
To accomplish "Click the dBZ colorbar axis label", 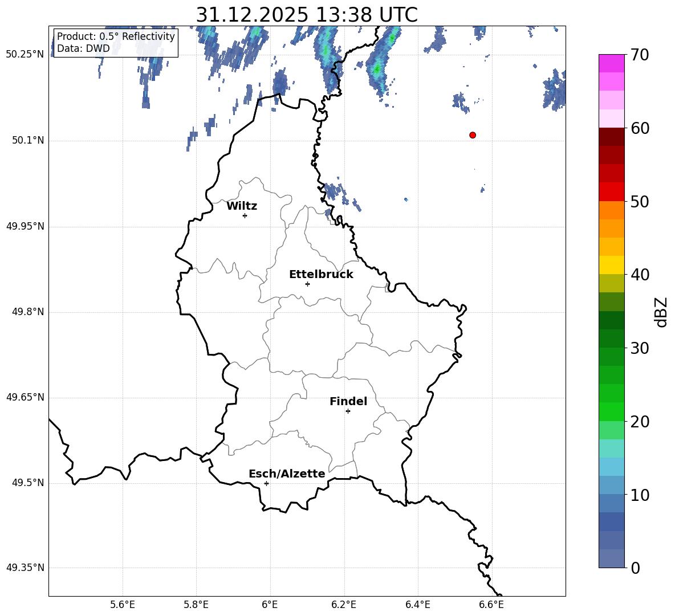I will (x=661, y=312).
